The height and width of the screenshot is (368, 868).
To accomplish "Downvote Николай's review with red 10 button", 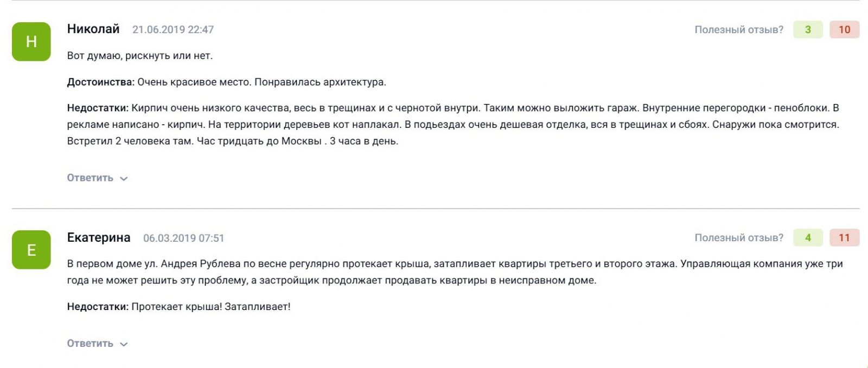I will click(844, 29).
